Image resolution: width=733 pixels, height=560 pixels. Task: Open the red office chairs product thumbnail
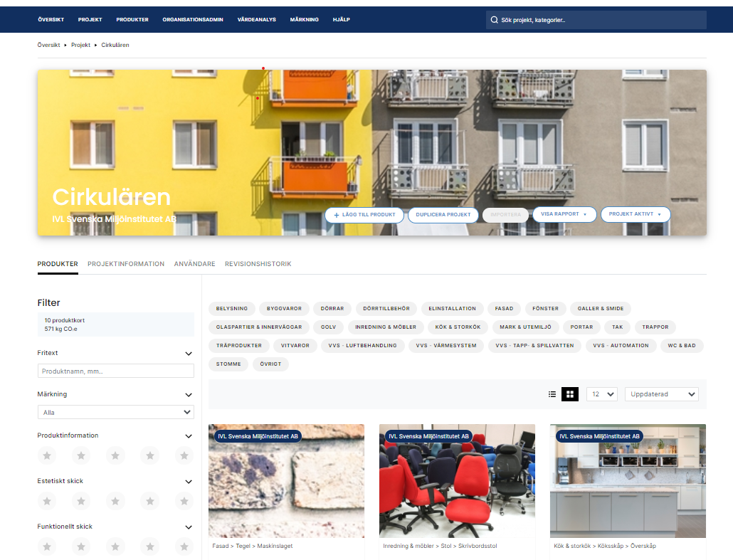(457, 481)
